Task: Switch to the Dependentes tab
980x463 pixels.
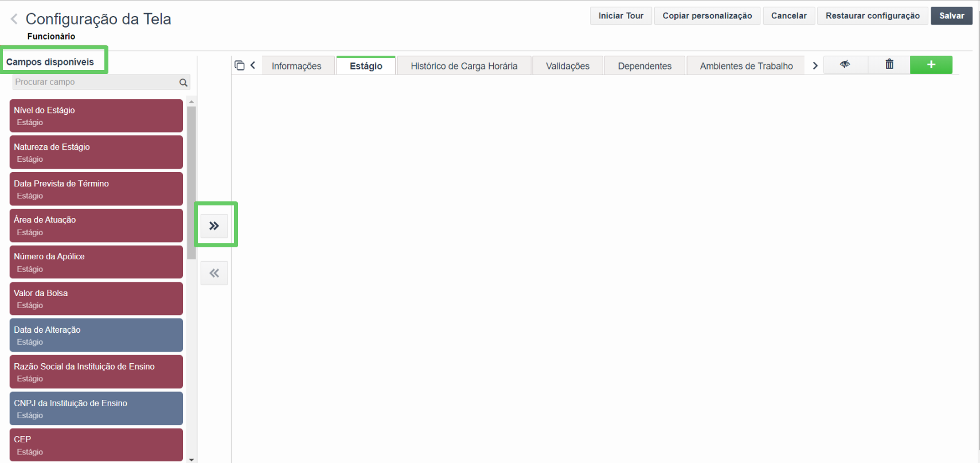Action: 645,66
